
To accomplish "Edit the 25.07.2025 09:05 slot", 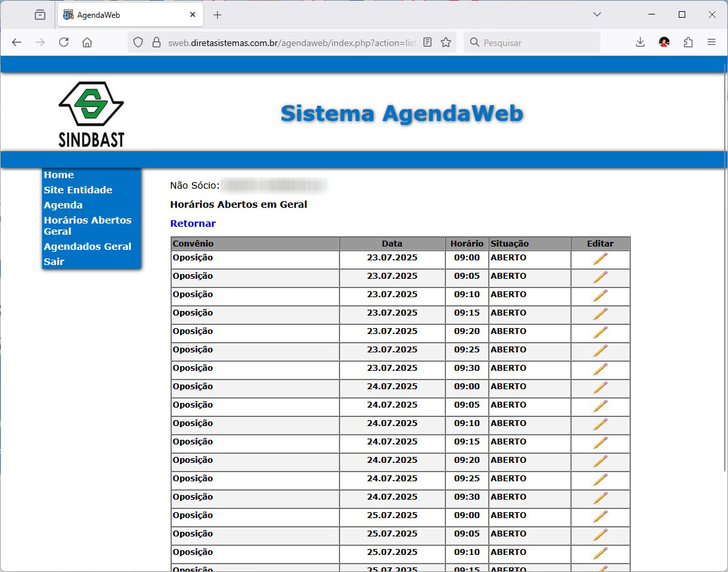I will [x=600, y=535].
